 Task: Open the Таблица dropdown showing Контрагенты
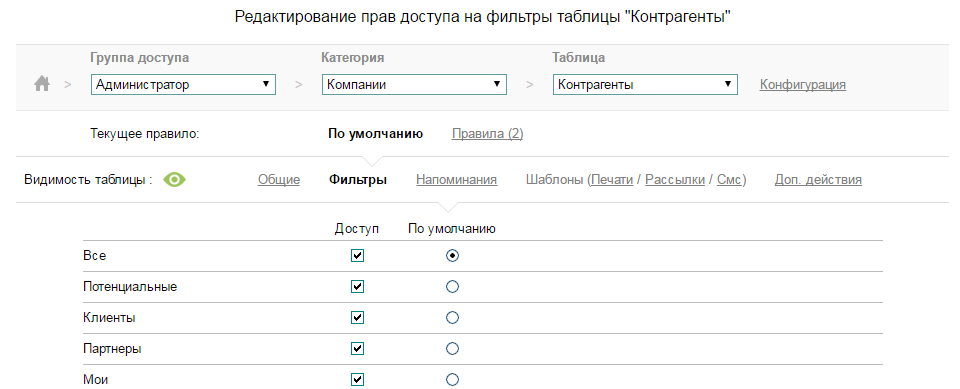pos(645,85)
